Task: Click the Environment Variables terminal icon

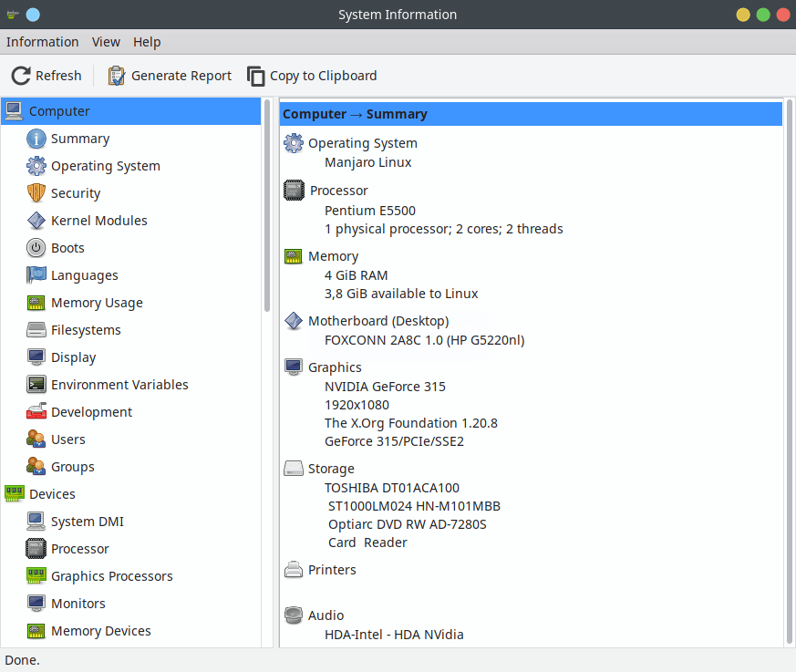Action: click(x=36, y=385)
